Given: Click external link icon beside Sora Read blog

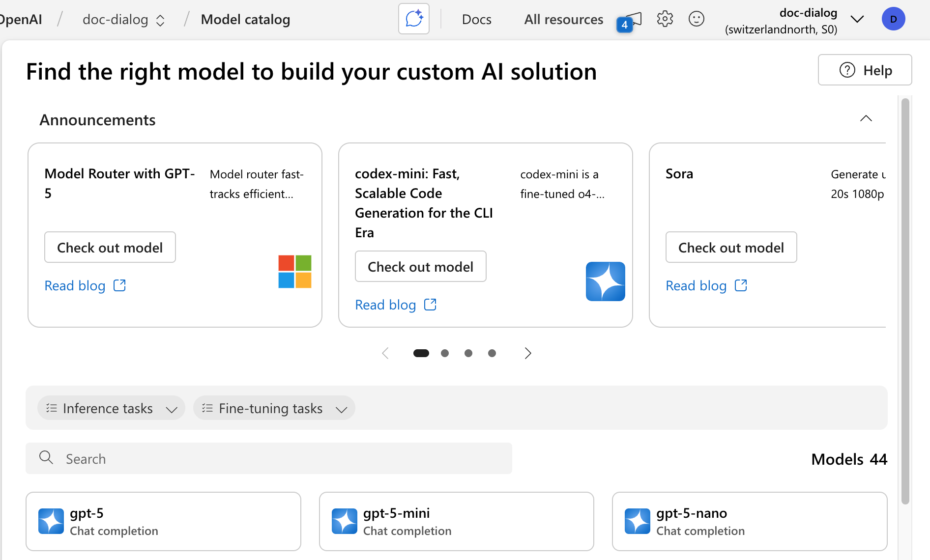Looking at the screenshot, I should click(741, 285).
